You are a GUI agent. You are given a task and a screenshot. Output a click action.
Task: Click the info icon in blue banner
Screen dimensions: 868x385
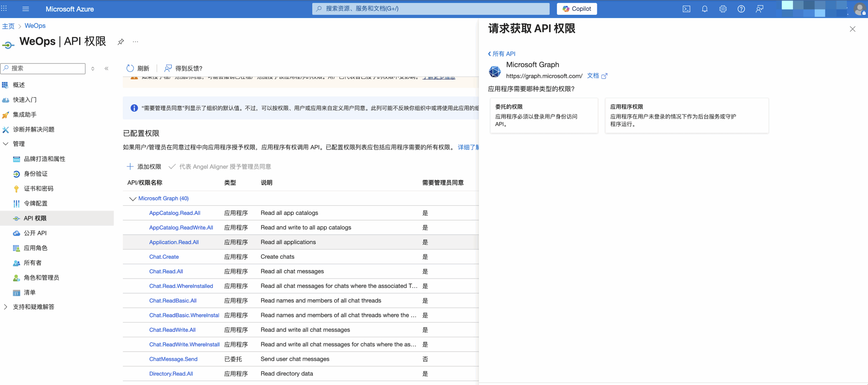pyautogui.click(x=134, y=108)
